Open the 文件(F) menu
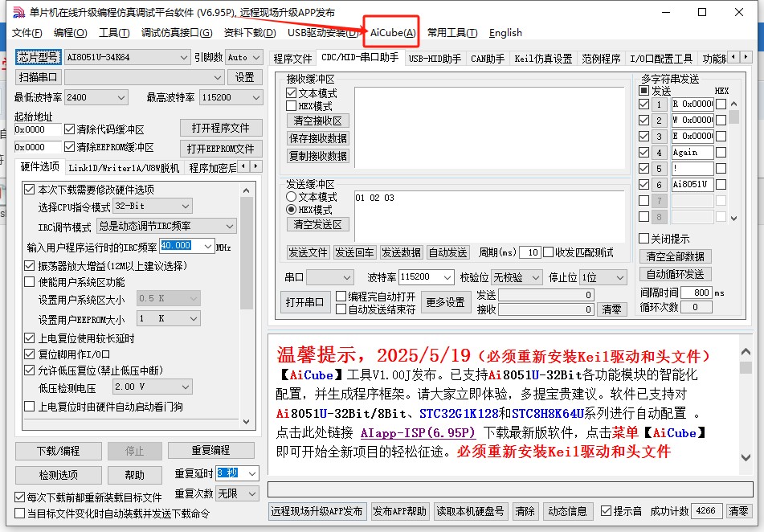764x532 pixels. (x=27, y=33)
